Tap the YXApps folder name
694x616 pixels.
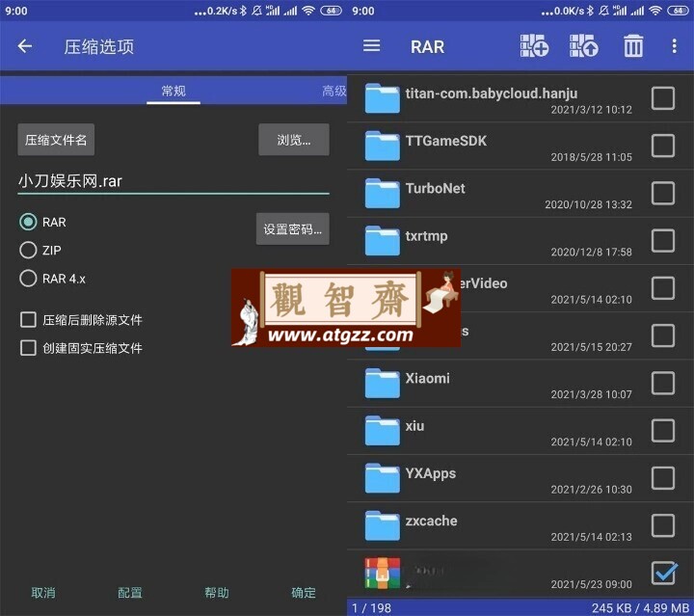[431, 473]
